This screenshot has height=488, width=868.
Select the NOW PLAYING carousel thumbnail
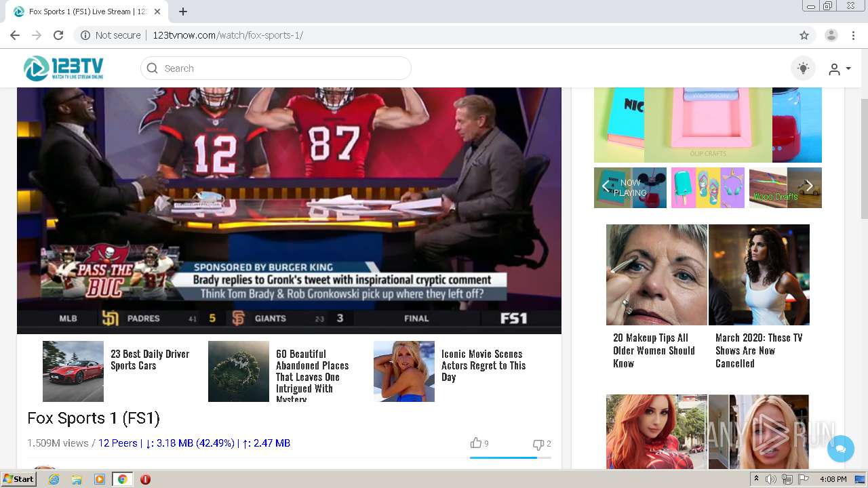point(630,188)
